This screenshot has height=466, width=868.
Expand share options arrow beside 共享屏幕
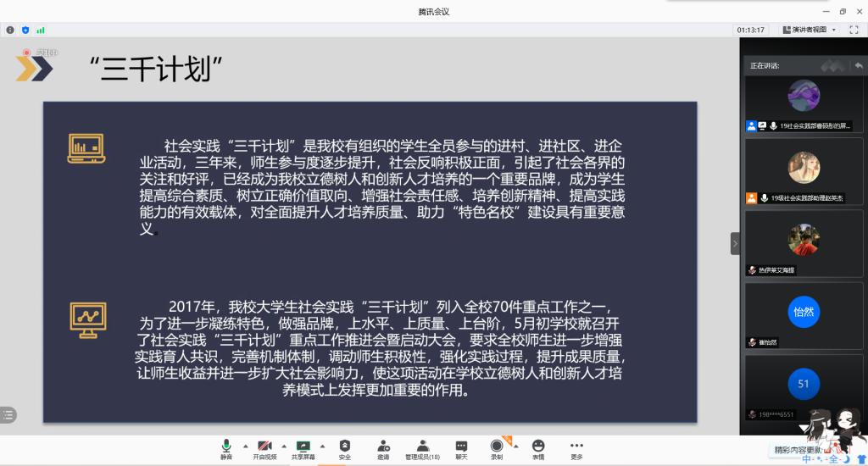(322, 445)
